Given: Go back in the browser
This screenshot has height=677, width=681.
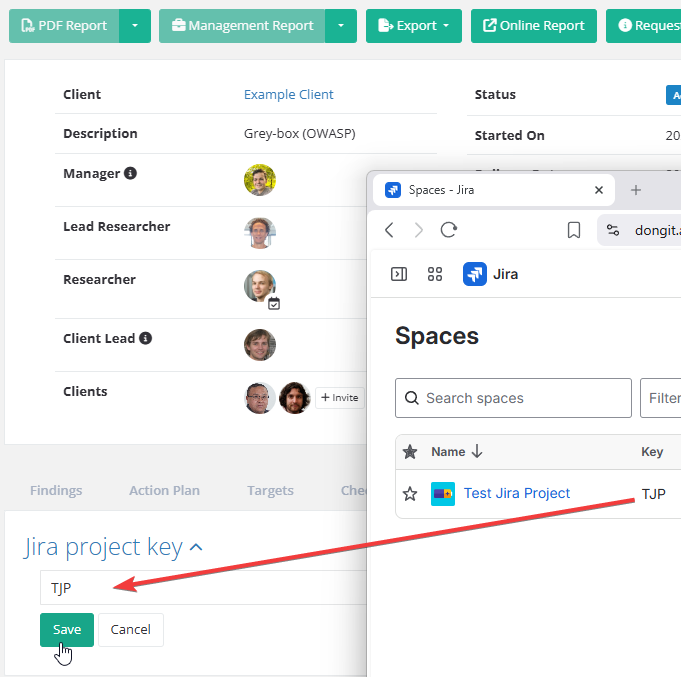Looking at the screenshot, I should (x=389, y=230).
